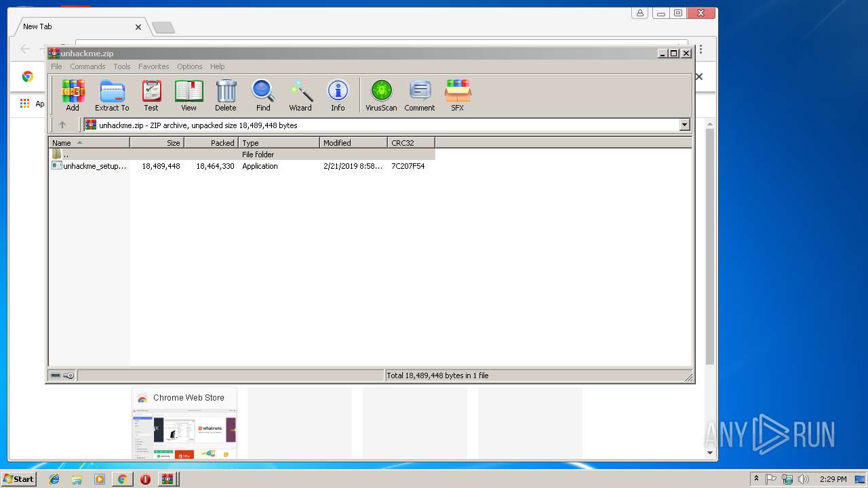This screenshot has height=488, width=868.
Task: Click the CRC32 value 7C207F54
Action: pyautogui.click(x=408, y=166)
